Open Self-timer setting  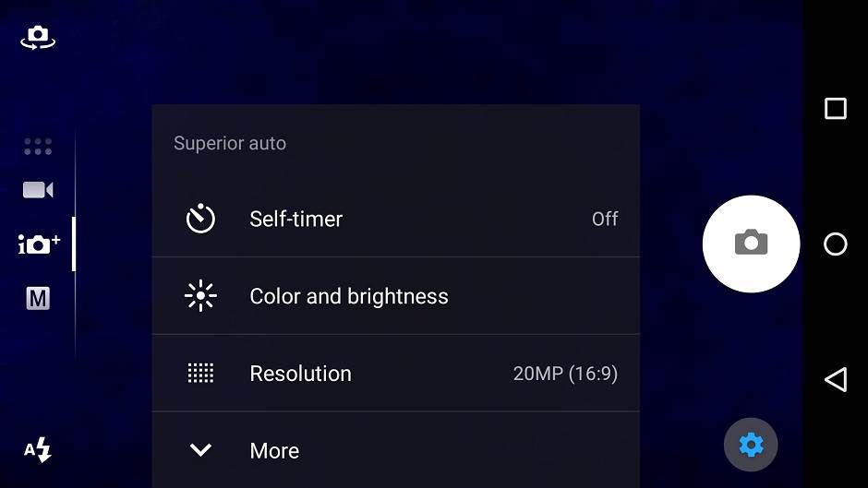[295, 219]
